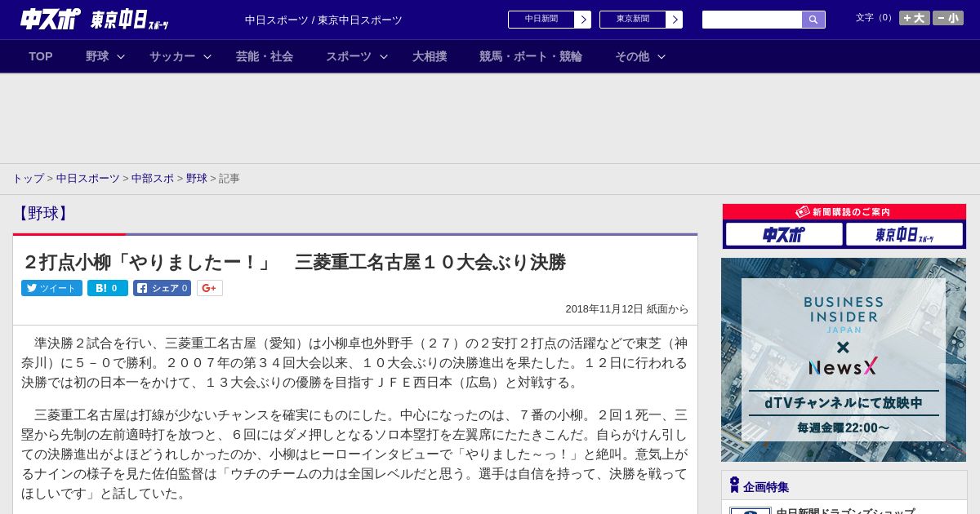Viewport: 980px width, 514px height.
Task: Click トップ breadcrumb link
Action: click(28, 178)
